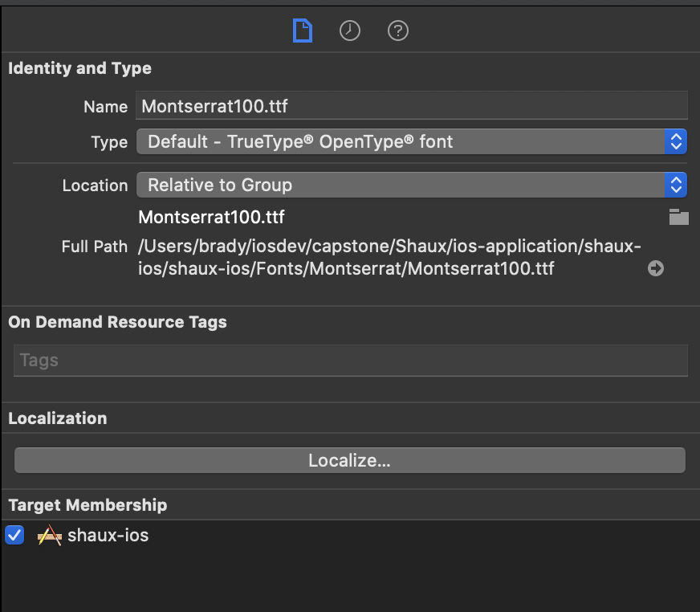
Task: Select the History inspector clock icon
Action: (x=350, y=31)
